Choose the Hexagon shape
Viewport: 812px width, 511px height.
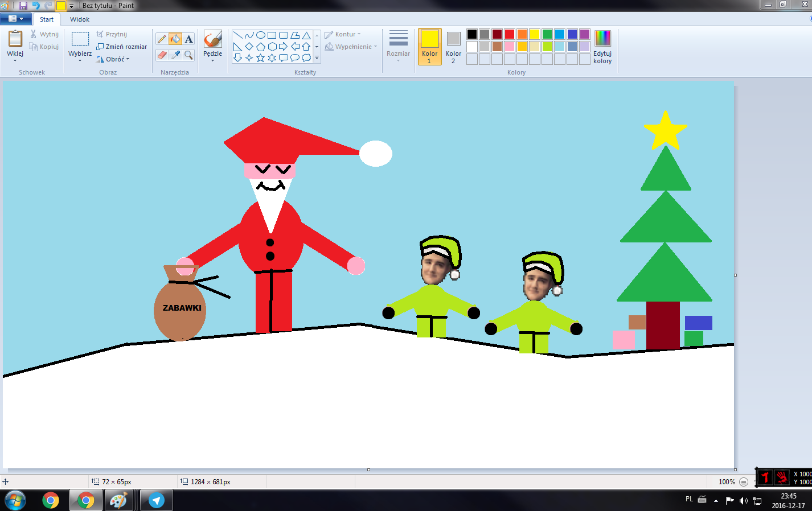pos(272,47)
